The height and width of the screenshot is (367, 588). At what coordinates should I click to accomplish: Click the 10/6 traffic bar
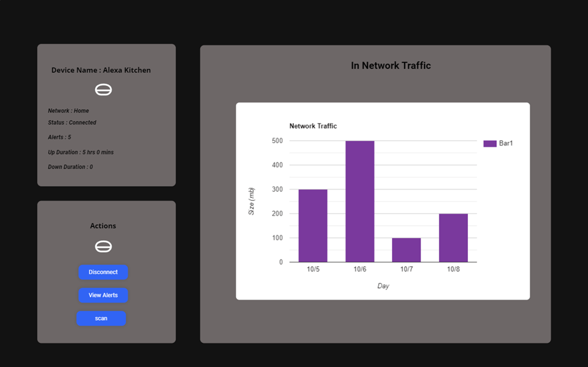pos(359,202)
